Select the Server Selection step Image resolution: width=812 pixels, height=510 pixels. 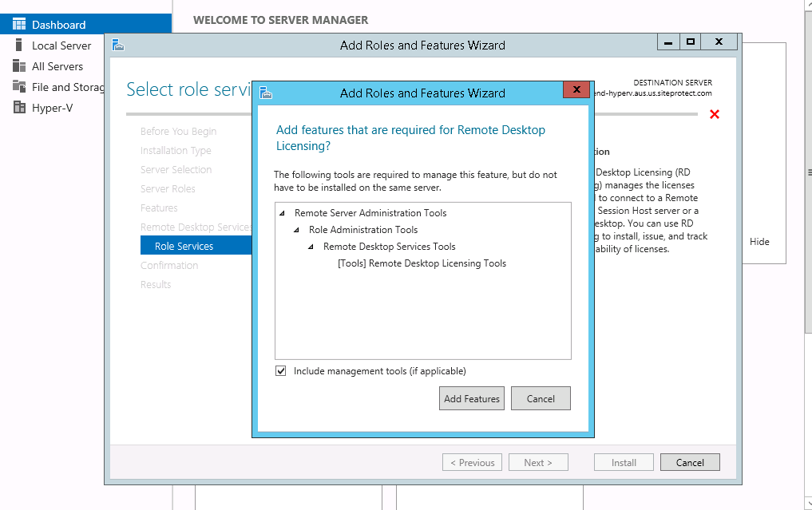pos(176,170)
